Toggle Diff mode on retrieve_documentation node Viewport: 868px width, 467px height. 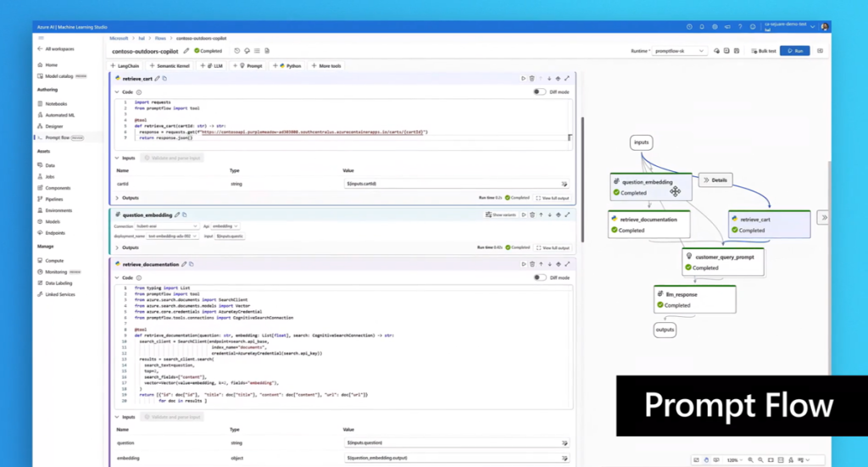click(539, 277)
